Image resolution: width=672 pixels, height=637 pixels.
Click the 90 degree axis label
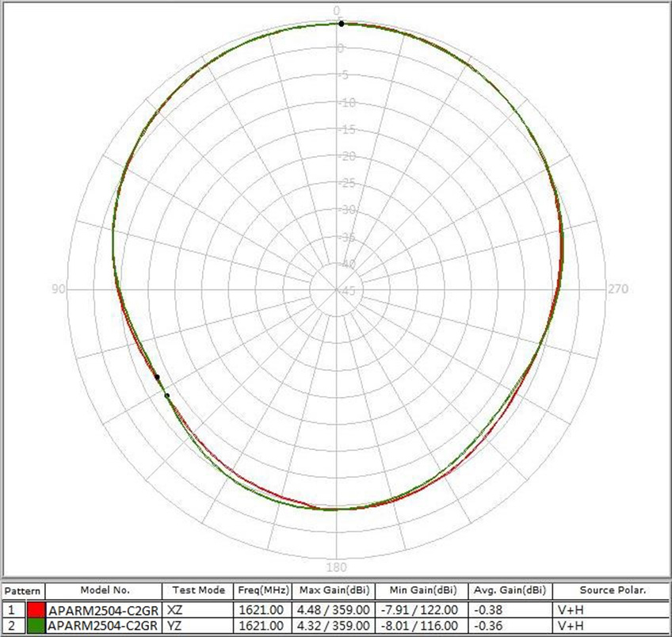(59, 290)
